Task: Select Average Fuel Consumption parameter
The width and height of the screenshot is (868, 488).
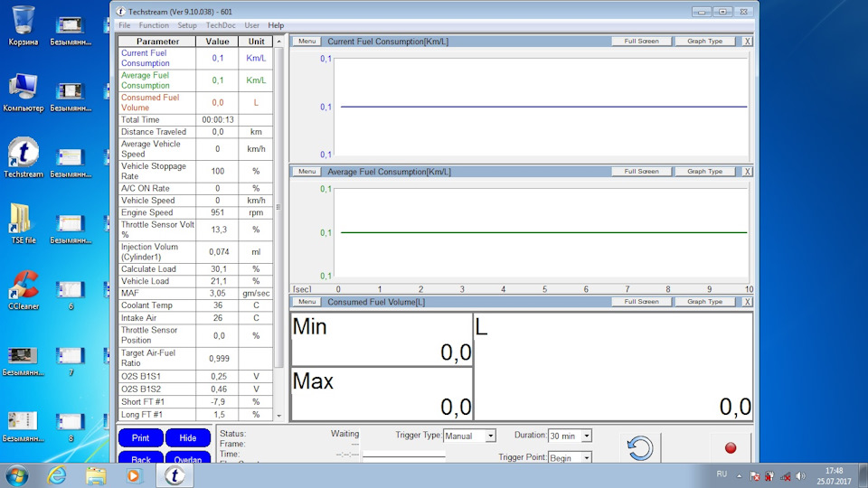Action: pos(195,80)
